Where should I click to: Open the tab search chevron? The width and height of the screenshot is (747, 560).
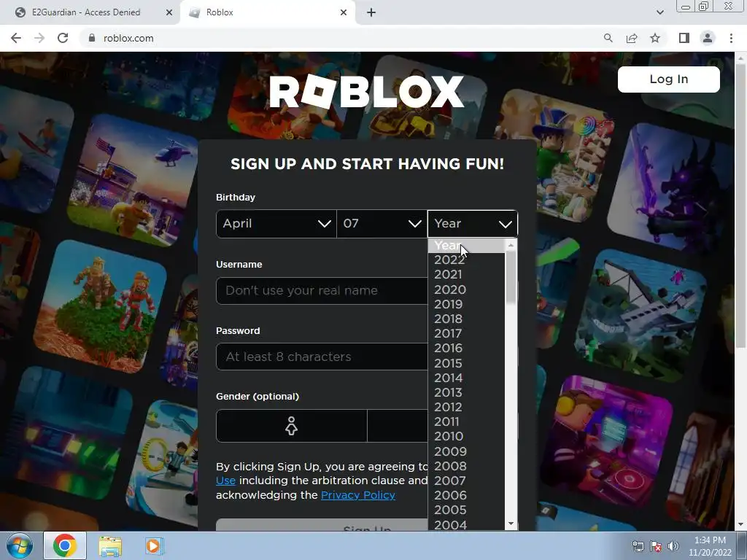(659, 12)
